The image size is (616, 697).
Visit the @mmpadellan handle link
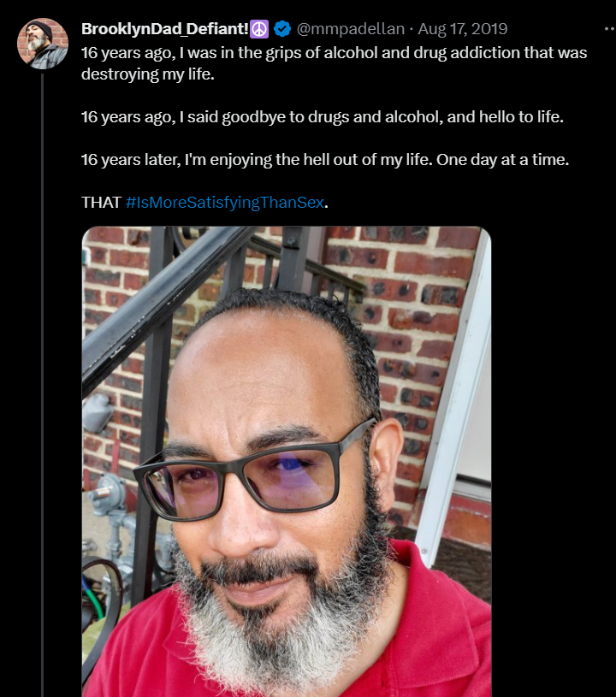click(x=350, y=29)
